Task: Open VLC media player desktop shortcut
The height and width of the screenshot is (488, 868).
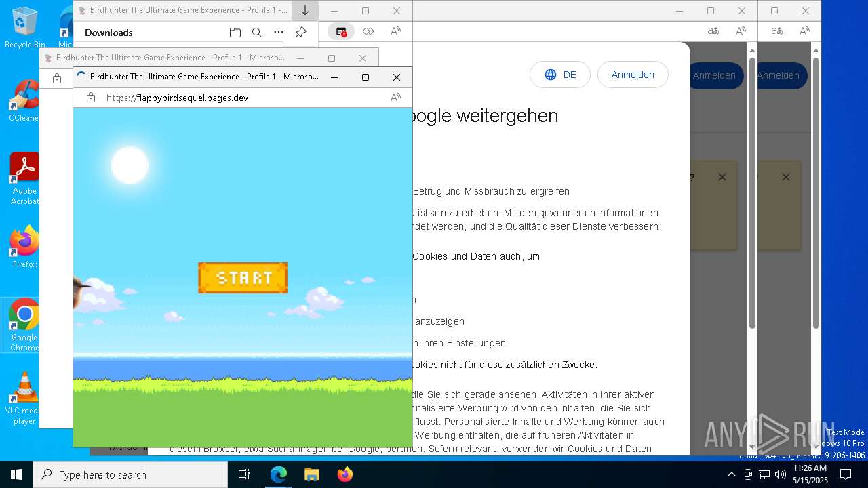Action: pyautogui.click(x=24, y=399)
